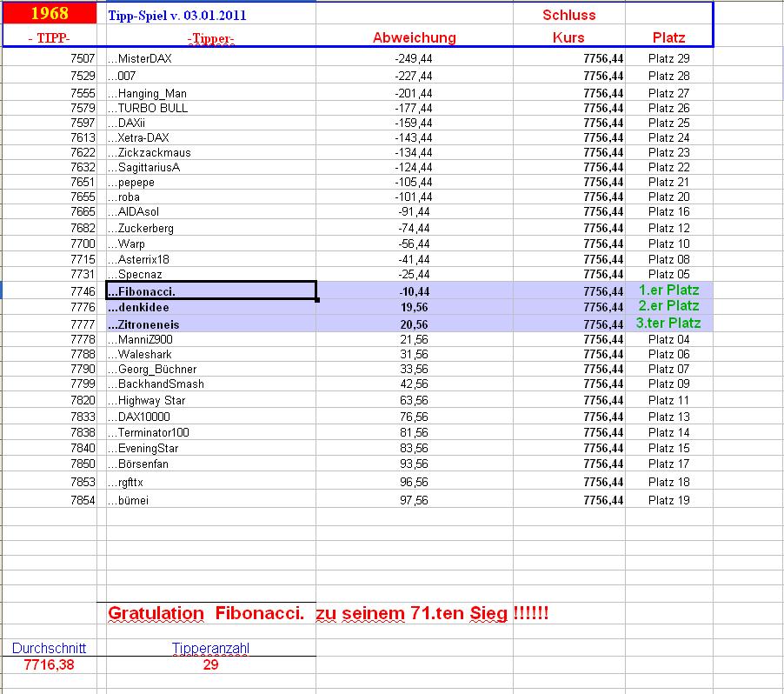Select the Platz 19 cell
Viewport: 784px width, 694px height.
pos(669,500)
